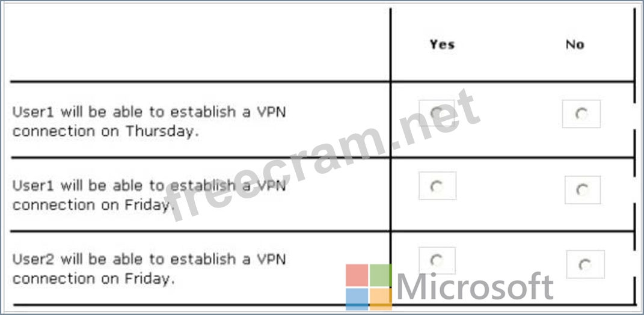Screen dimensions: 644x315
Task: Click the green square of Microsoft logo
Action: [x=381, y=275]
